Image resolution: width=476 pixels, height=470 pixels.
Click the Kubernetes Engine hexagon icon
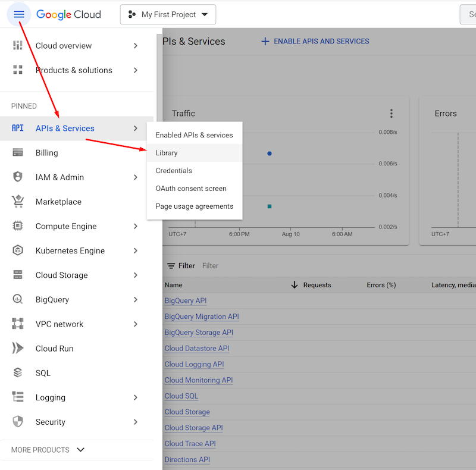18,250
